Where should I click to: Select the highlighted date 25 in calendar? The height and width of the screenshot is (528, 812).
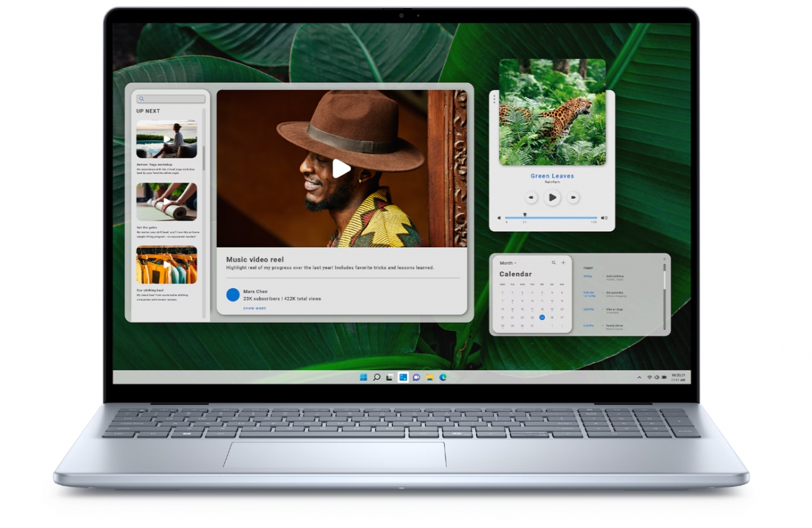(542, 317)
